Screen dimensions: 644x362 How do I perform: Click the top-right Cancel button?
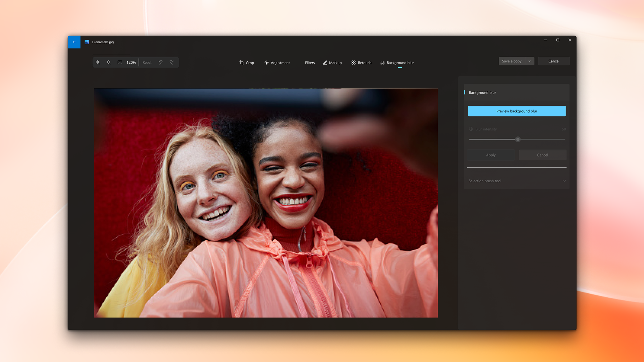coord(554,61)
